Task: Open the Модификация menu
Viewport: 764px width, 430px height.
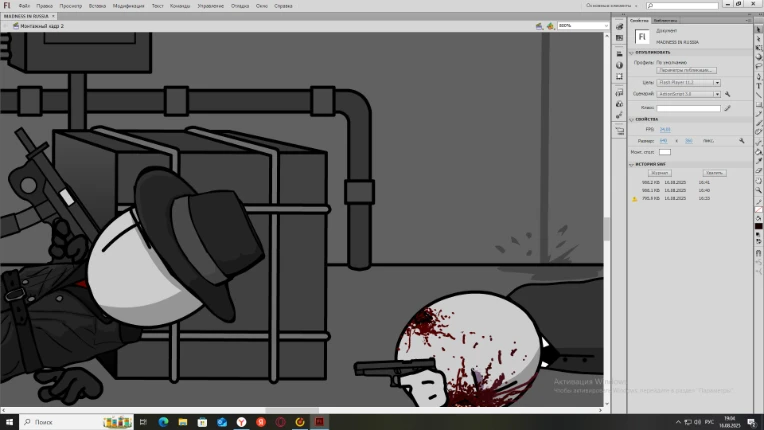Action: [x=129, y=6]
